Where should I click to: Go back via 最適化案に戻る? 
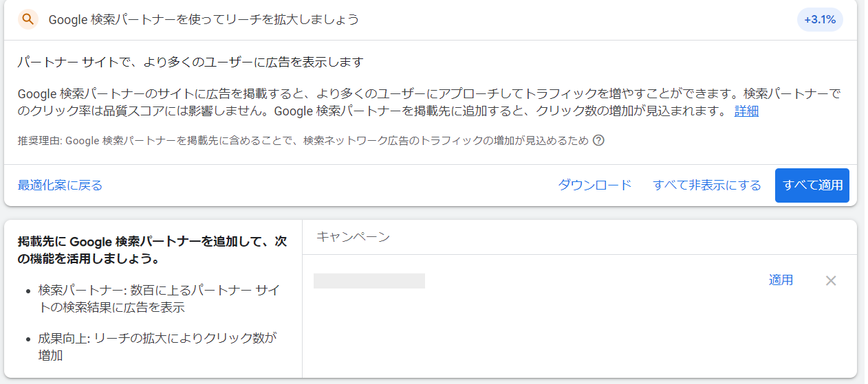[60, 185]
